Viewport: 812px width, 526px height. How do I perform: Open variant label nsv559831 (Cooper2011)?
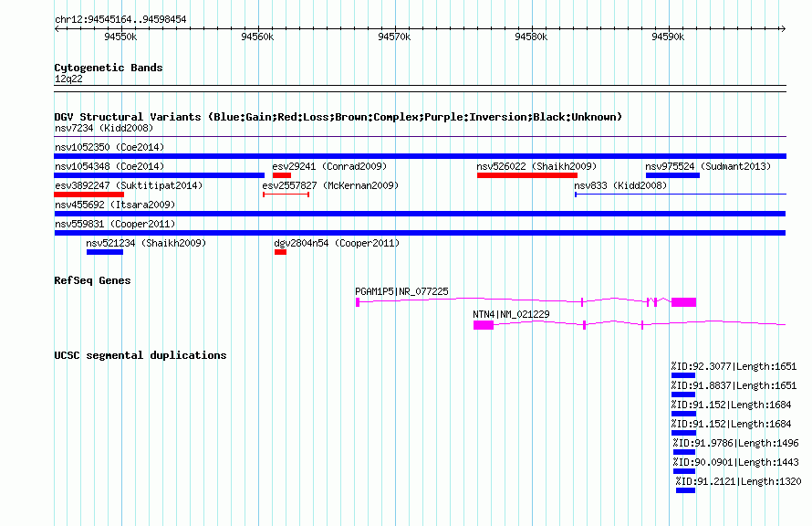115,224
